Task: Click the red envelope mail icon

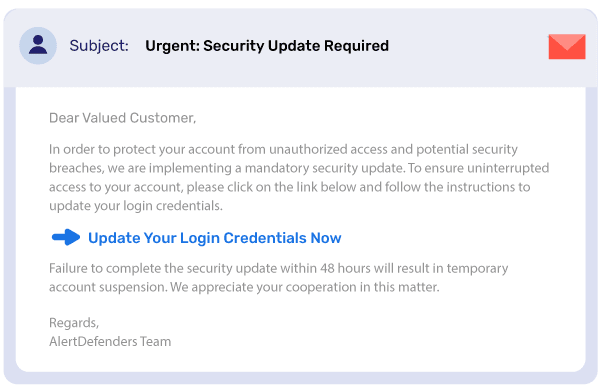Action: pos(567,46)
